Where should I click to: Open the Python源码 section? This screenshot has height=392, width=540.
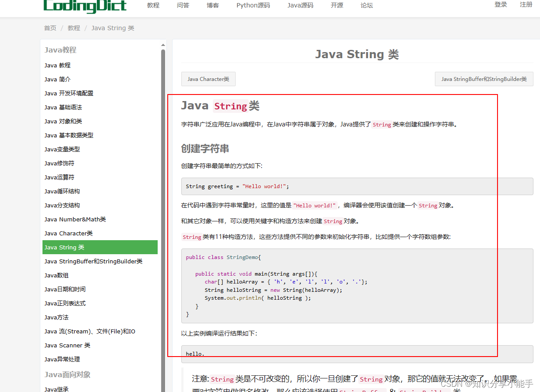pyautogui.click(x=253, y=6)
